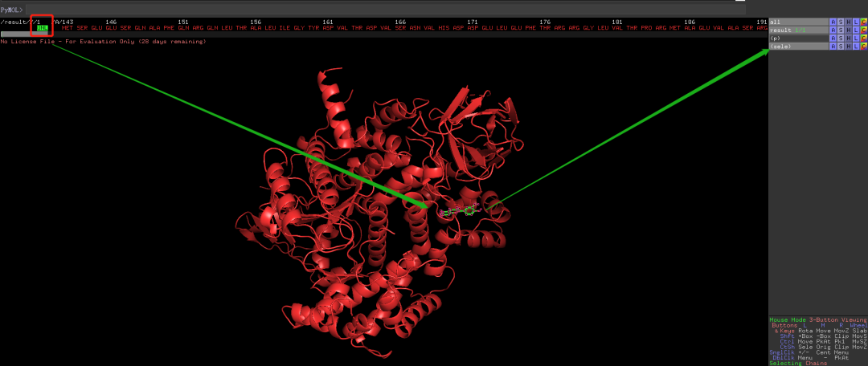Screen dimensions: 868x366
Task: Click into the PyMOL> command line
Action: tap(385, 10)
